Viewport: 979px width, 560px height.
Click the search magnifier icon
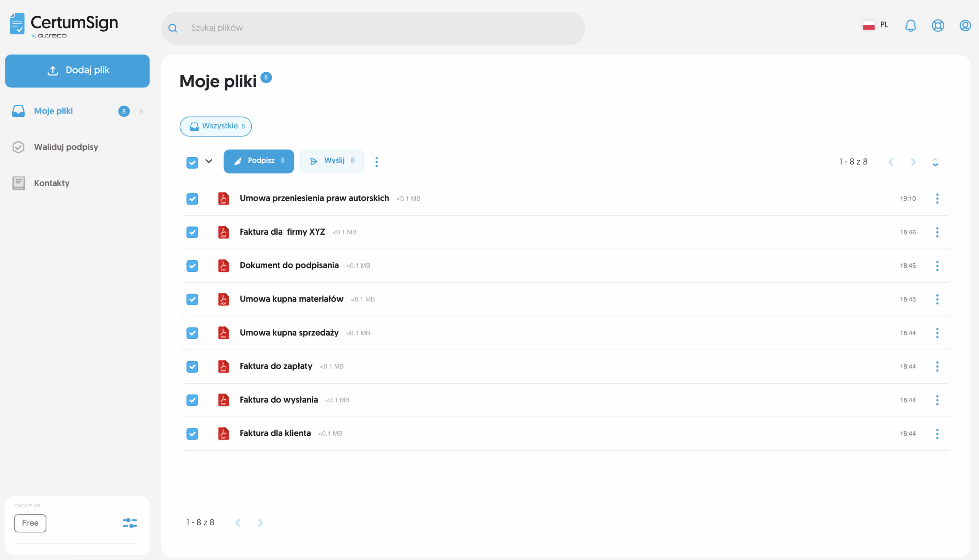tap(173, 28)
